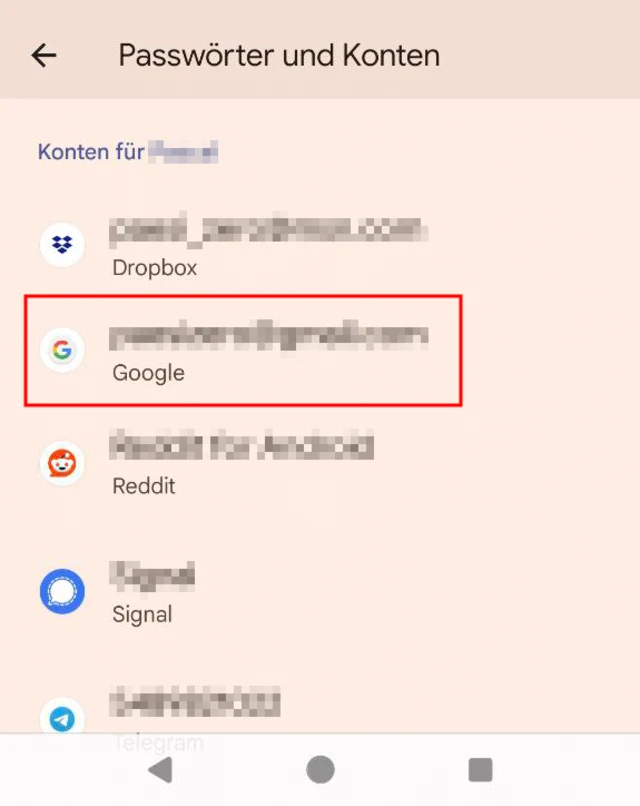The width and height of the screenshot is (640, 806).
Task: Tap the Android home circle button
Action: [320, 770]
